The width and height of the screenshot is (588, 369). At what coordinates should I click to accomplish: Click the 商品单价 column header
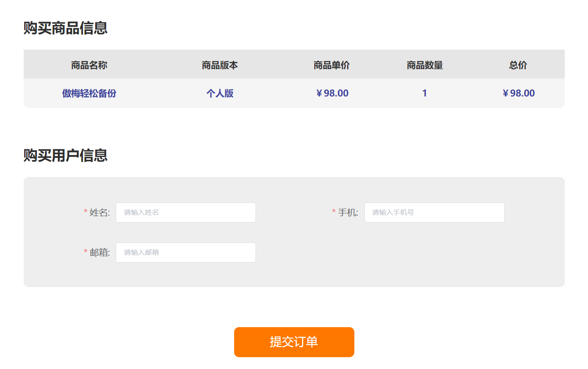point(332,65)
